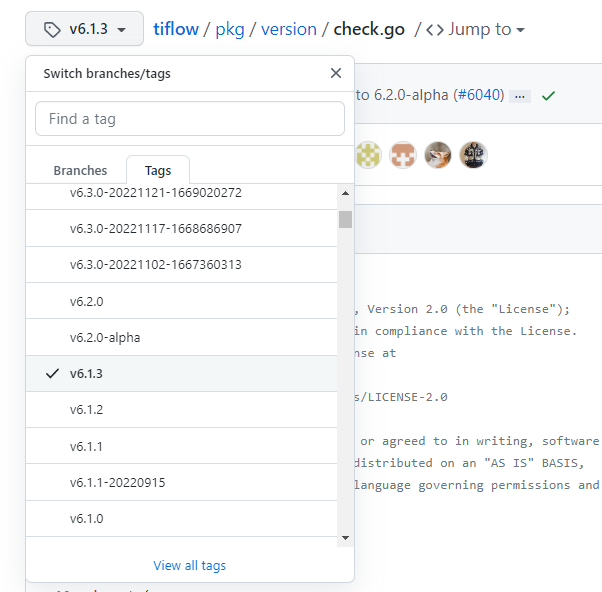Open the View all tags link
The width and height of the screenshot is (602, 592).
point(190,565)
